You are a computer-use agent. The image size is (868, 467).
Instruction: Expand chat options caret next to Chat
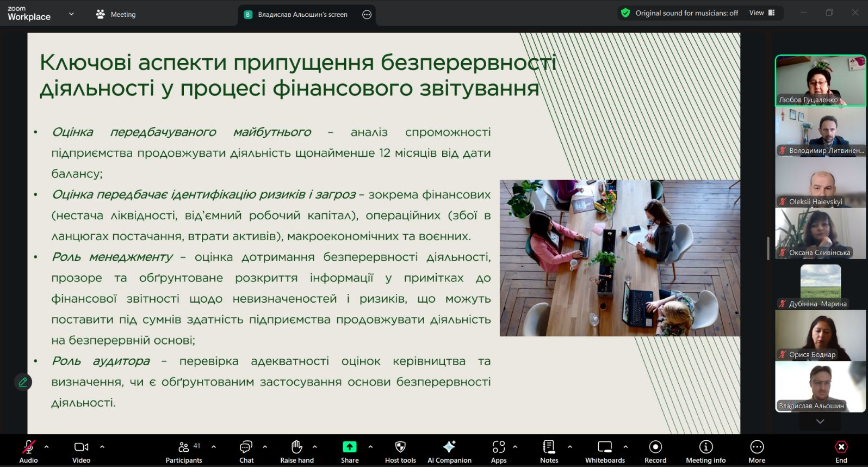[265, 447]
